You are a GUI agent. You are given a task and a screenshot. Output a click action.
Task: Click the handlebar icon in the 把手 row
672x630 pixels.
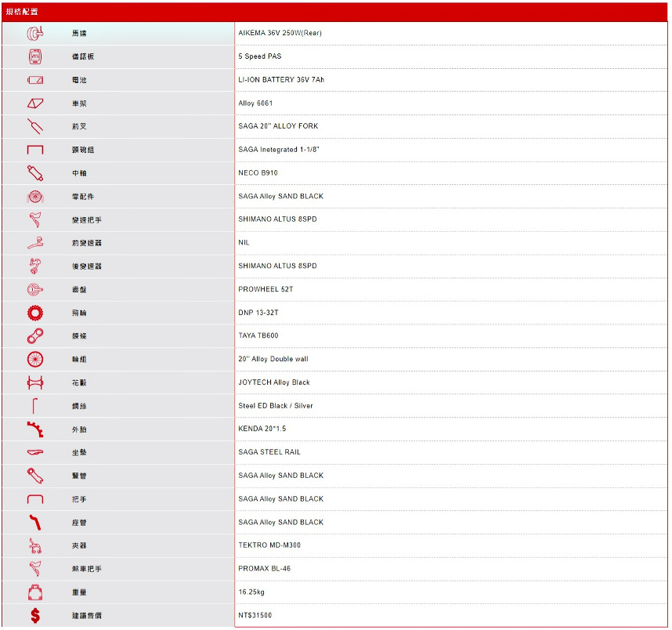point(35,499)
